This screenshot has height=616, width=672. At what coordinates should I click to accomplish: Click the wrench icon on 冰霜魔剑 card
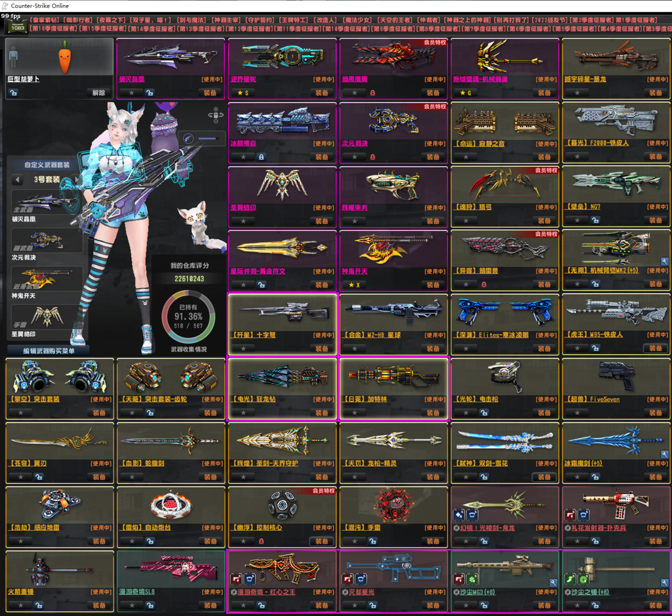point(665,454)
